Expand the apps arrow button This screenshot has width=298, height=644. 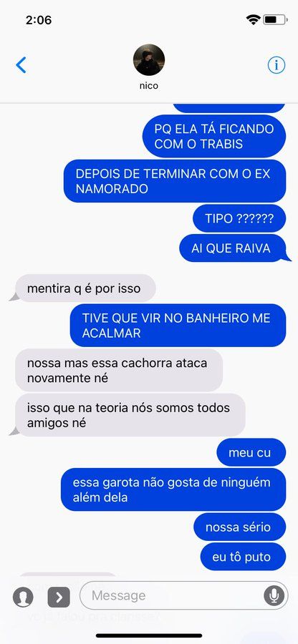[x=59, y=597]
